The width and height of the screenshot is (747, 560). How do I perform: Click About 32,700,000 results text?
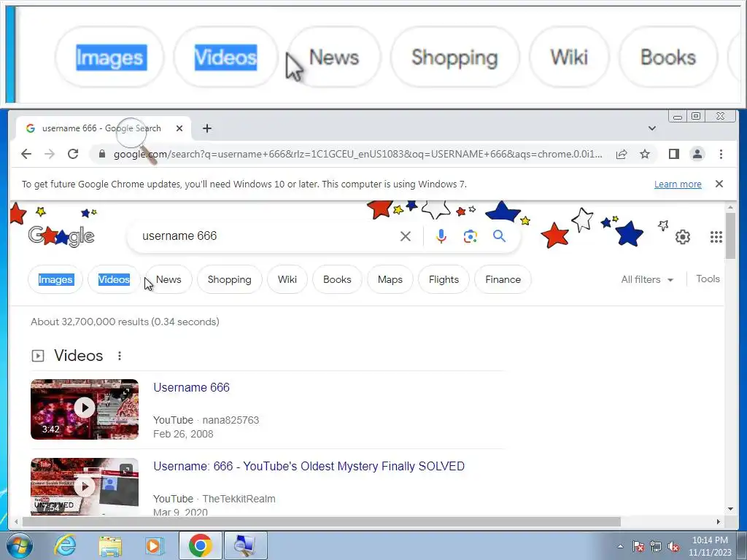click(x=125, y=322)
